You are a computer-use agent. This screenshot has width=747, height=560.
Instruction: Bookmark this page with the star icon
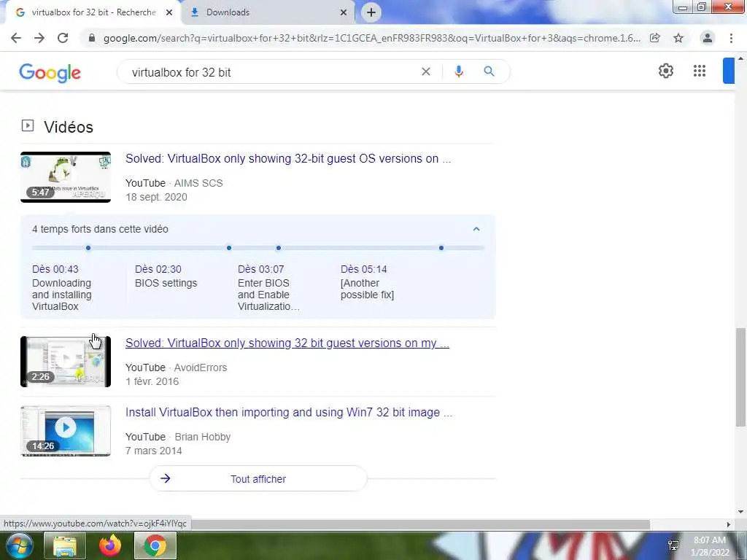[x=678, y=38]
